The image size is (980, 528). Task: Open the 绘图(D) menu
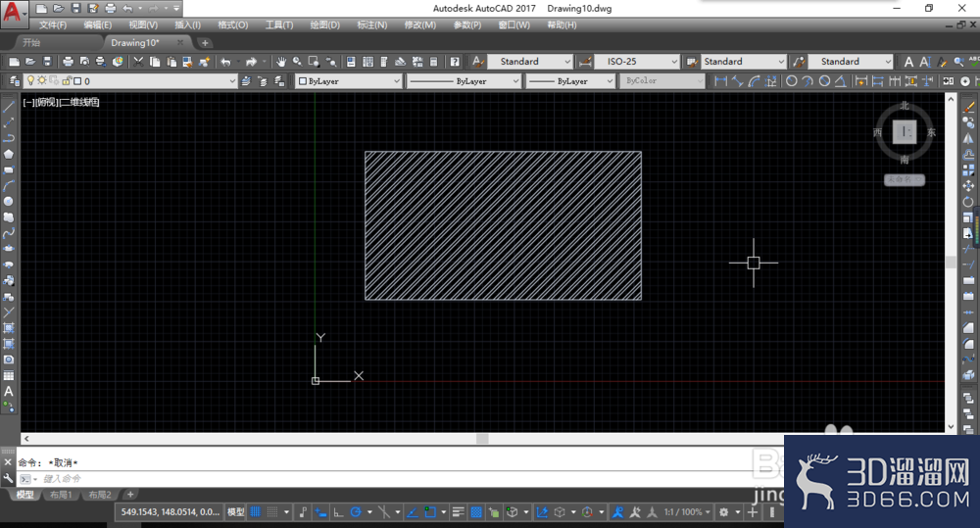(x=325, y=25)
